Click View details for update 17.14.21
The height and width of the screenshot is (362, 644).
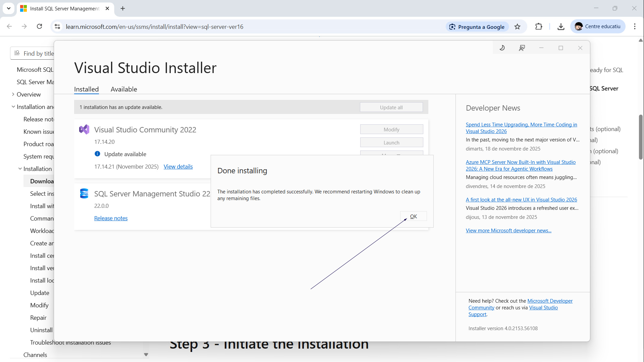point(178,167)
